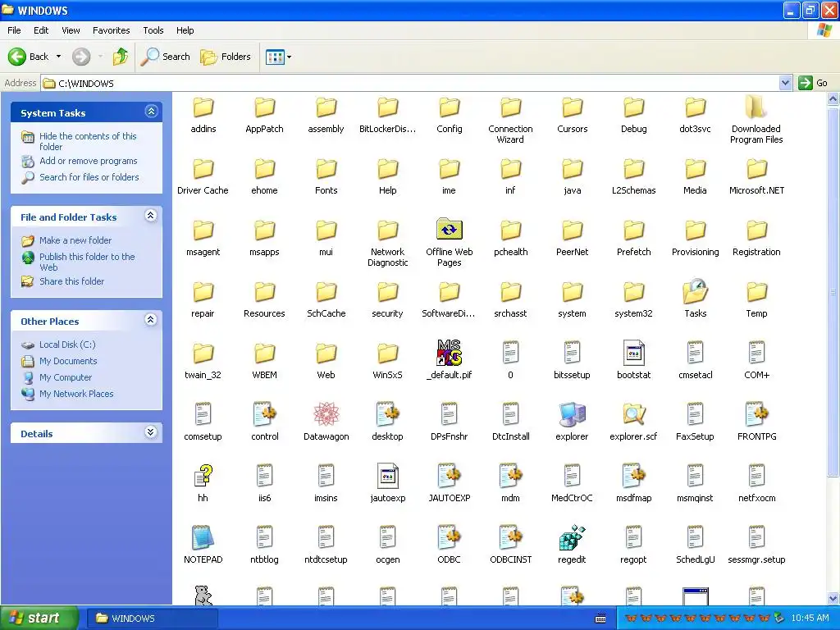The width and height of the screenshot is (840, 630).
Task: Toggle the Folders pane button
Action: (x=226, y=57)
